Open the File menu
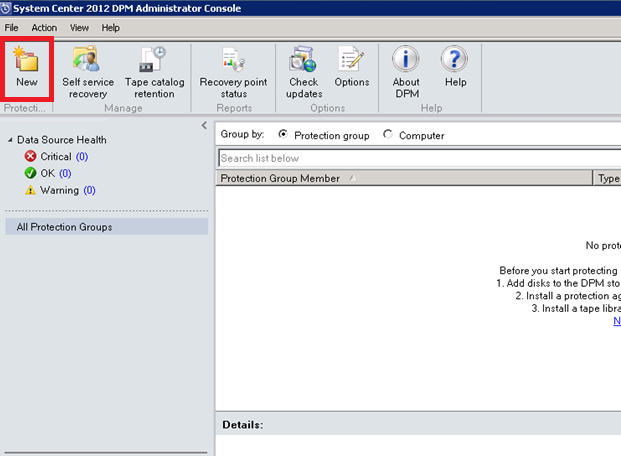The width and height of the screenshot is (621, 456). pos(11,28)
